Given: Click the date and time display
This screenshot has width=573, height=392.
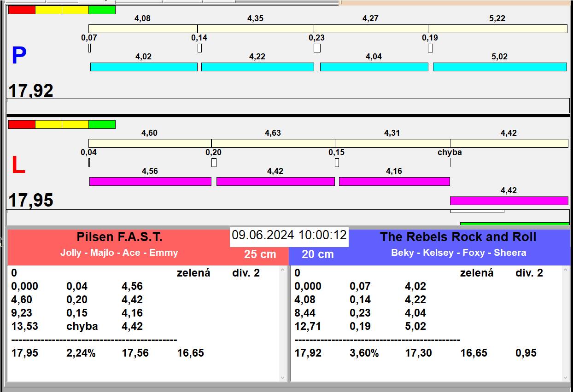Looking at the screenshot, I should pos(289,236).
